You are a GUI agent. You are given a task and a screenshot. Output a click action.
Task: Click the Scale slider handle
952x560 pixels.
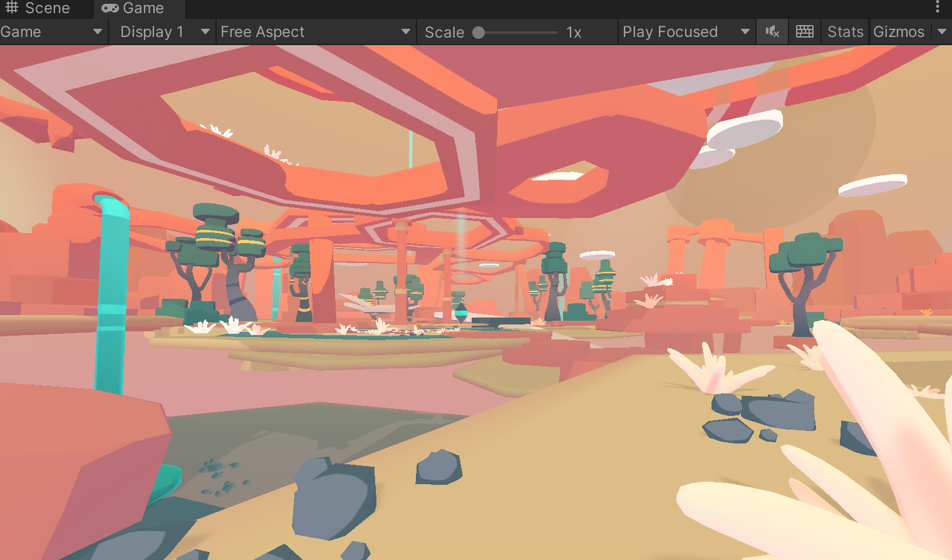479,33
